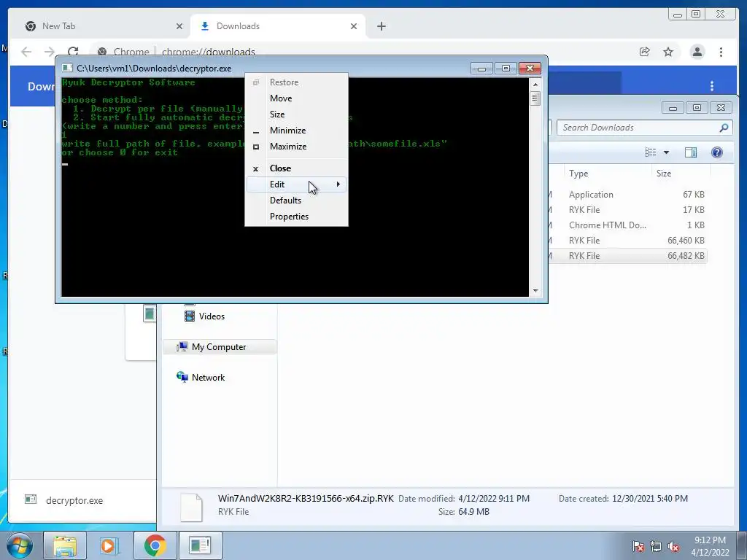Select the Chrome HTML Document row
The height and width of the screenshot is (560, 747).
pos(627,225)
